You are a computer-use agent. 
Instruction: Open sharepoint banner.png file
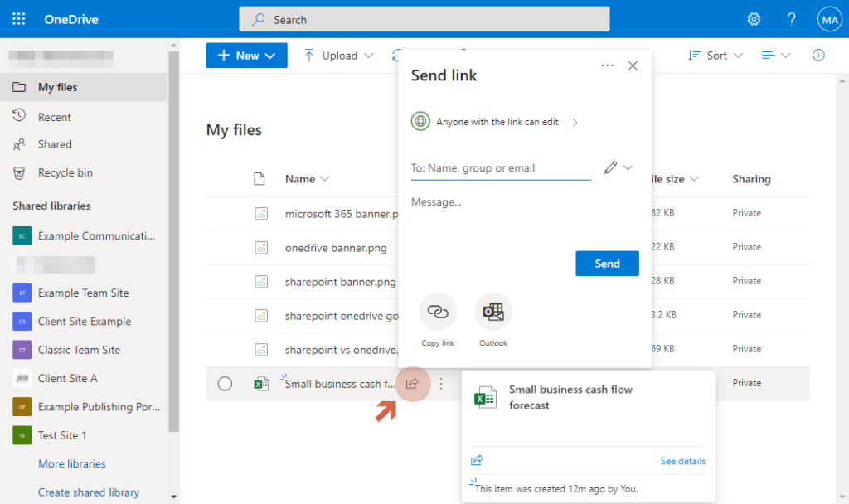341,282
